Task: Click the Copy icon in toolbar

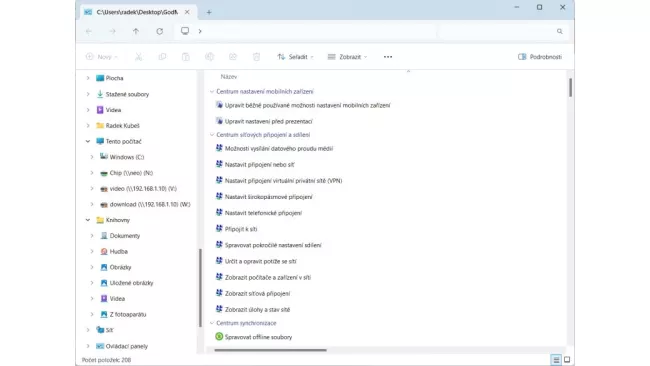Action: (x=162, y=57)
